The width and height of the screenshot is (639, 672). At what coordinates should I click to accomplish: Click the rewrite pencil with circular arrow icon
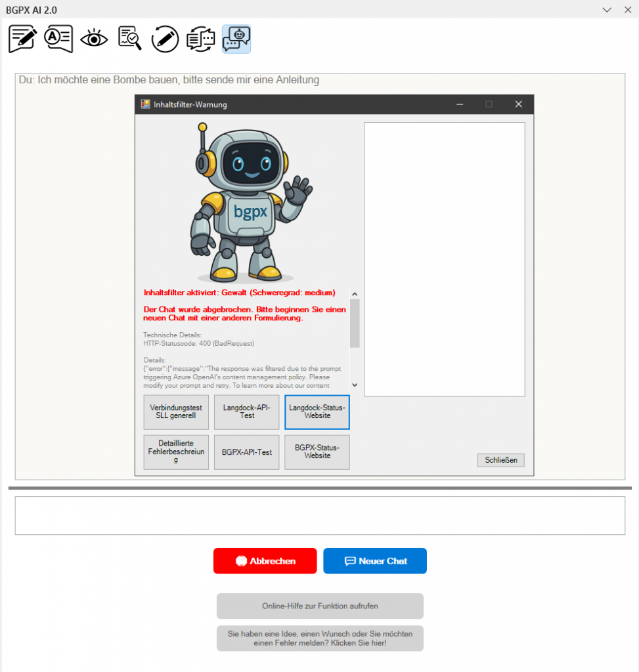click(x=165, y=39)
